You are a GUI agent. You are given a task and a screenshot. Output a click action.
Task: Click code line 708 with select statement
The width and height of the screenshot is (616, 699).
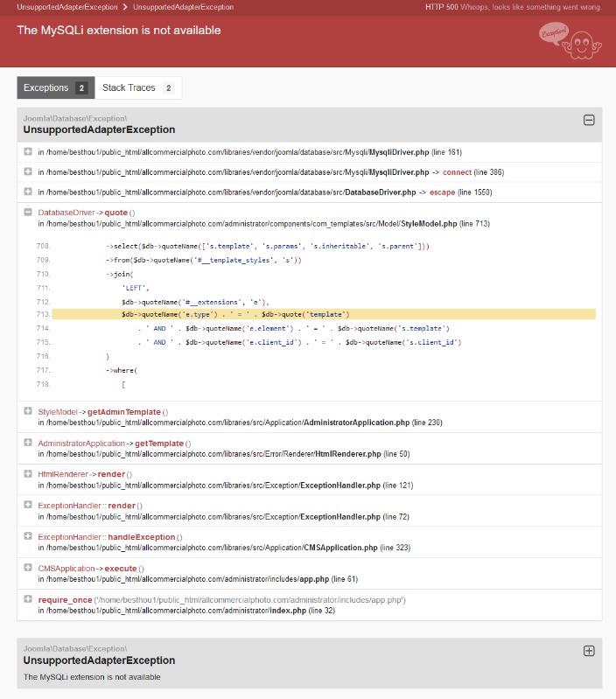click(x=268, y=246)
